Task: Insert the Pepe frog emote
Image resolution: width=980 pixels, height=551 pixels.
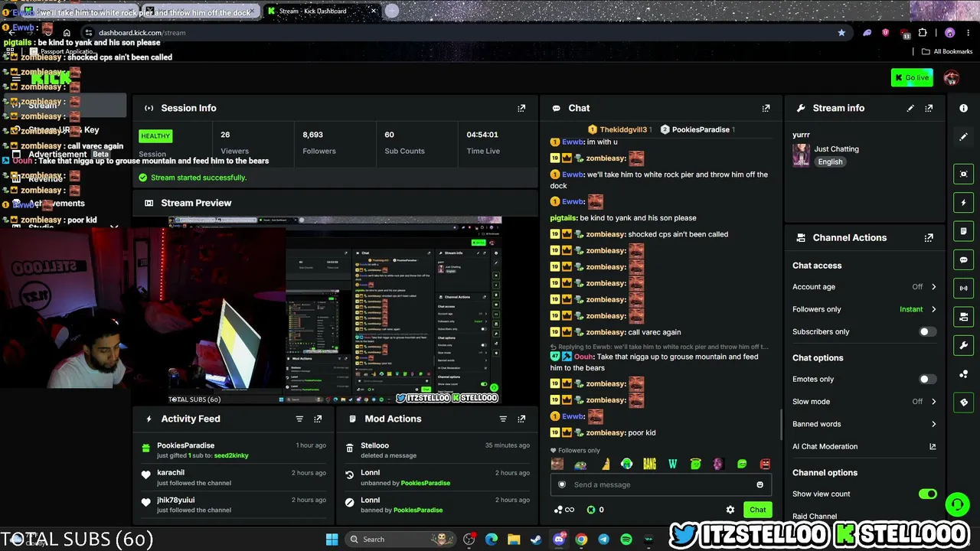Action: 580,464
